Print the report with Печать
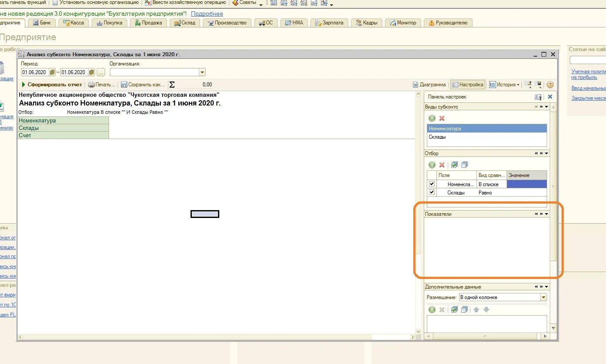 click(102, 85)
